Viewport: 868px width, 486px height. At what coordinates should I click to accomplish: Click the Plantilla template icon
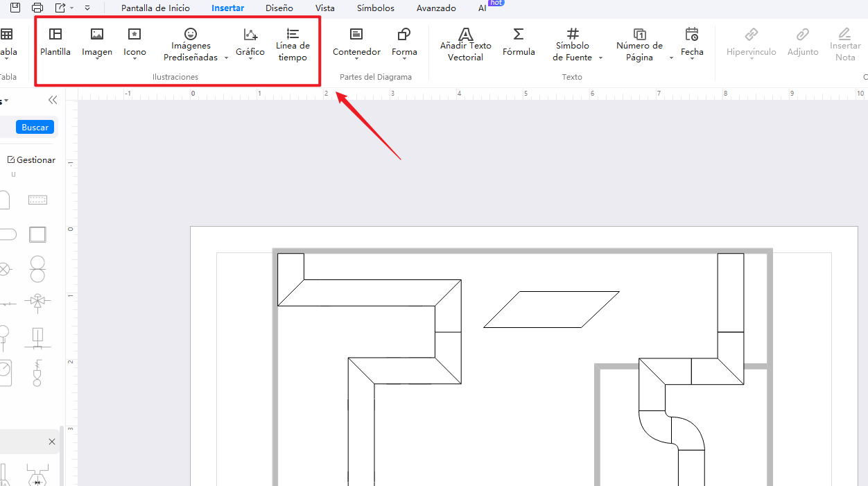click(55, 35)
